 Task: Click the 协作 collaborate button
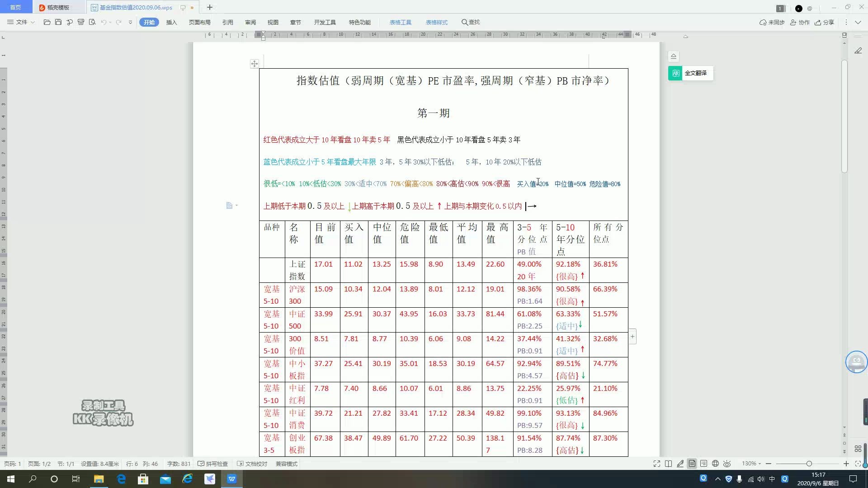800,22
